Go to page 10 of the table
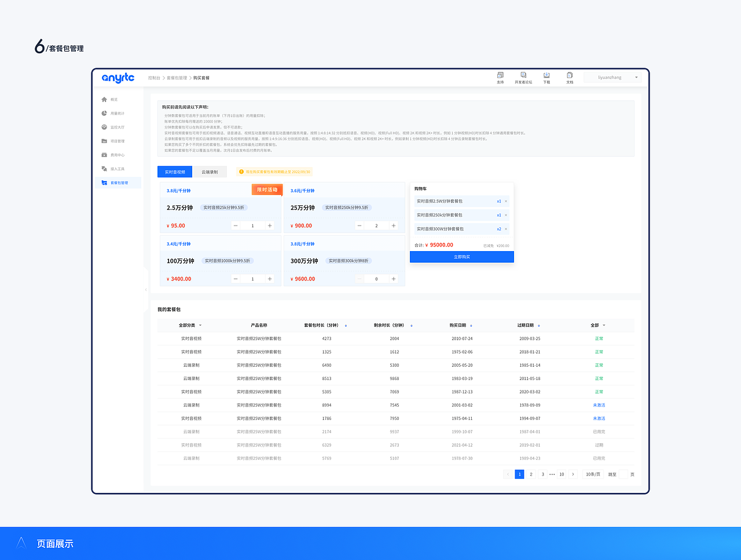 (x=562, y=474)
